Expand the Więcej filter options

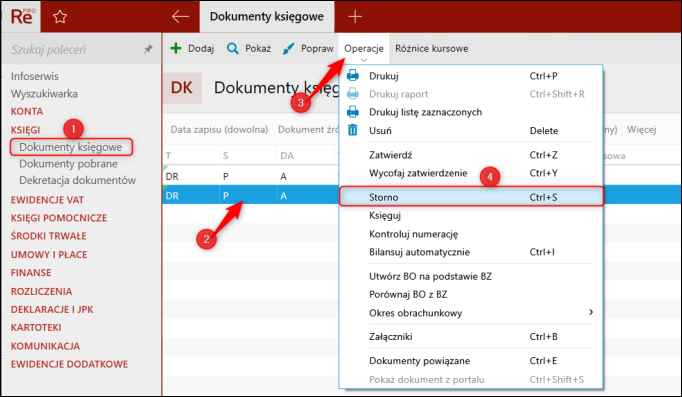(x=641, y=130)
